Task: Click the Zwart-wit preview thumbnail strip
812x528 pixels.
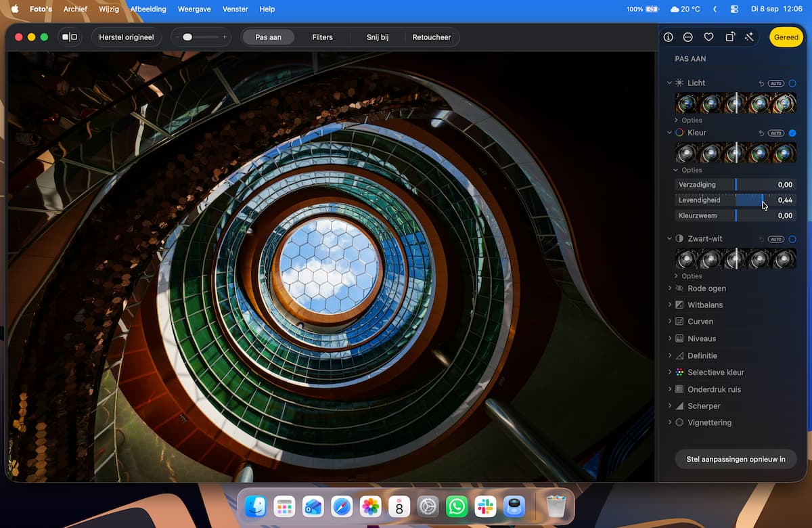Action: [736, 259]
